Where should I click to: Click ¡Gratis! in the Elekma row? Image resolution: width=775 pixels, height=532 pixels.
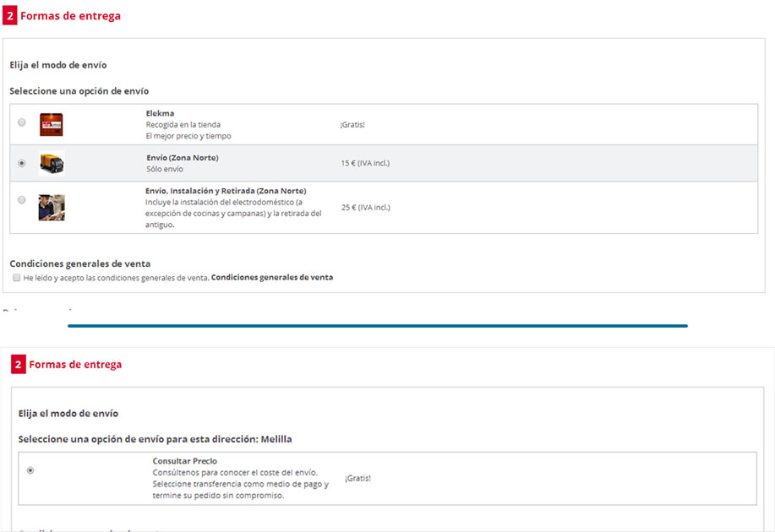click(352, 124)
